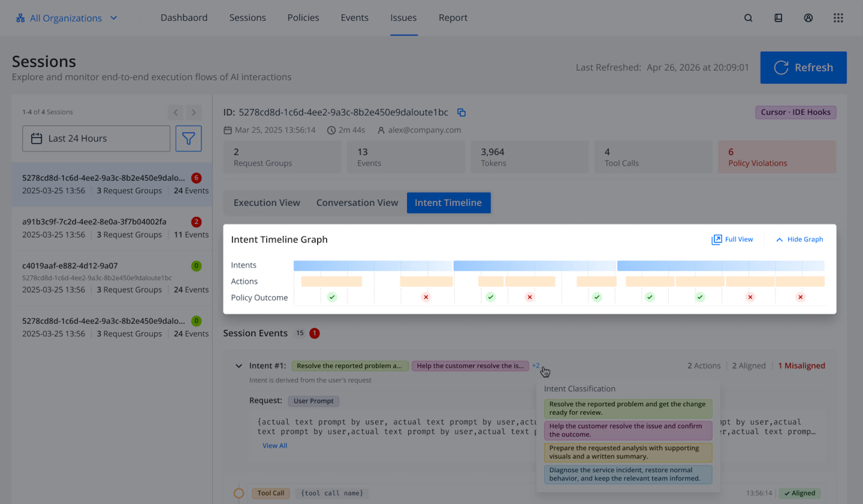The image size is (863, 504).
Task: Click View All under the user prompt
Action: click(275, 445)
